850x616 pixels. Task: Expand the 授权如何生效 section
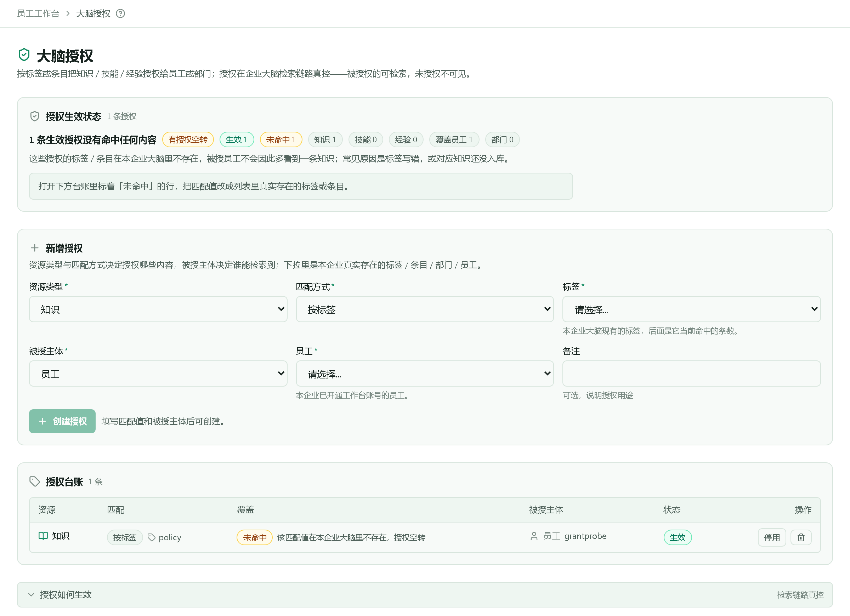pyautogui.click(x=425, y=595)
